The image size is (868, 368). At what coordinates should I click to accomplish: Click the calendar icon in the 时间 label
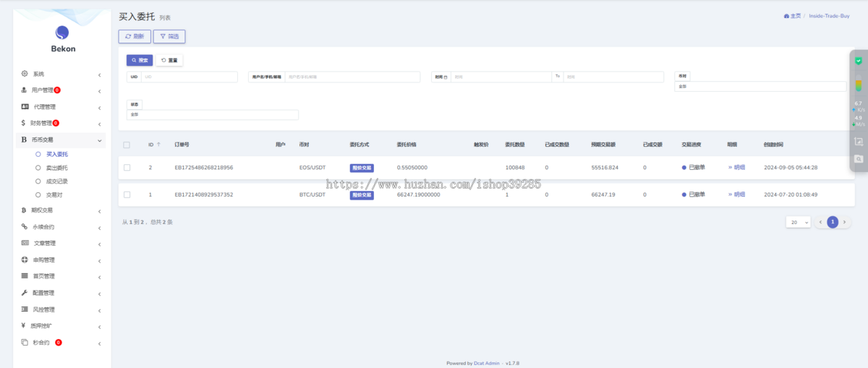pos(446,77)
